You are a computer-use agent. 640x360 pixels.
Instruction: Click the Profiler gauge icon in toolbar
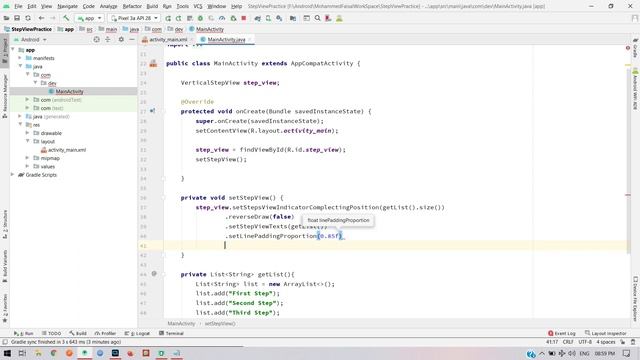[x=222, y=18]
